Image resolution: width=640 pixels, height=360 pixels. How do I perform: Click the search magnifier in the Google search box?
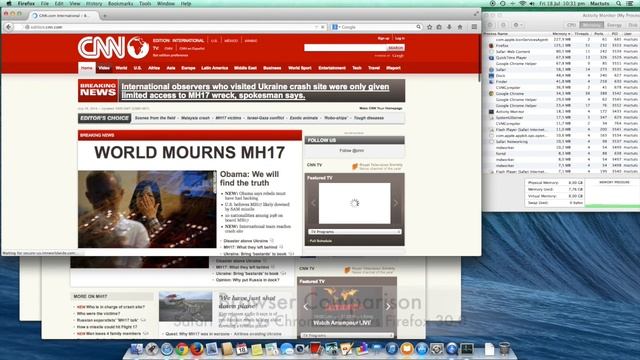click(418, 27)
